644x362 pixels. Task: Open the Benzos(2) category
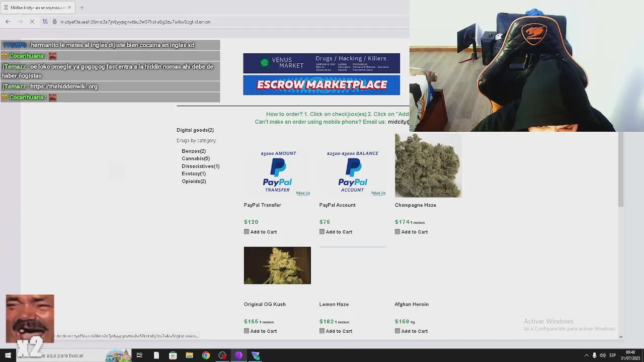click(194, 151)
